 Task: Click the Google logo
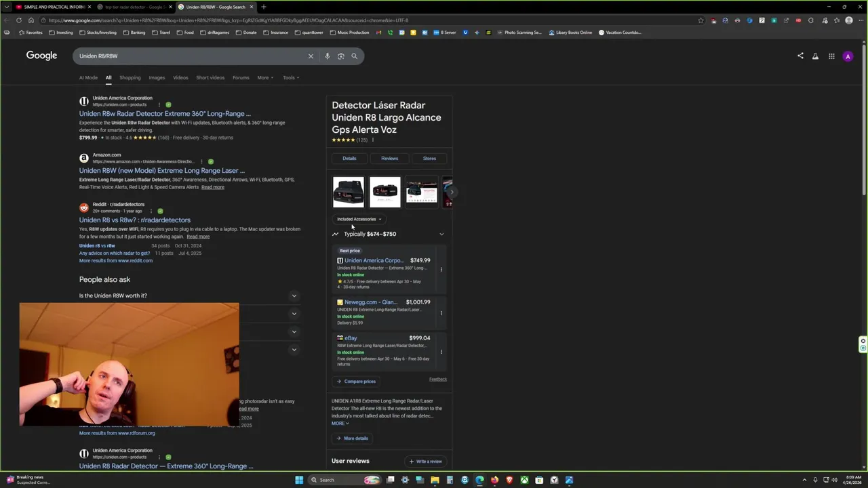[x=41, y=56]
